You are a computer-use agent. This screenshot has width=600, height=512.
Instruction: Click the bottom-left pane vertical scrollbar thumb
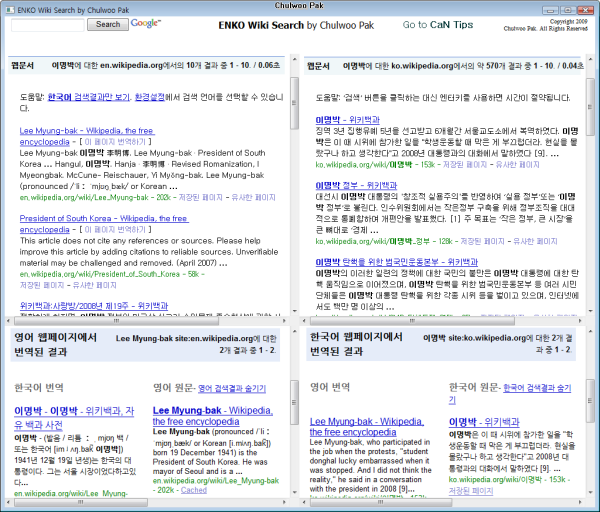click(294, 402)
